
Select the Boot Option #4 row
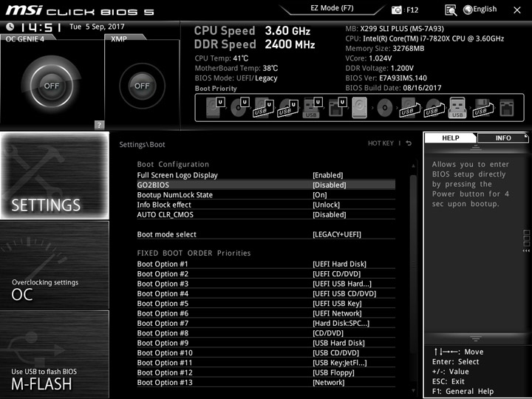click(x=266, y=293)
